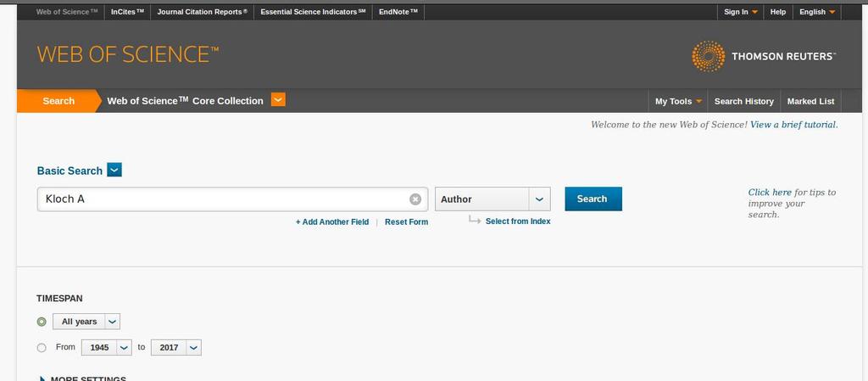Image resolution: width=868 pixels, height=381 pixels.
Task: Click Reset Form
Action: coord(406,221)
